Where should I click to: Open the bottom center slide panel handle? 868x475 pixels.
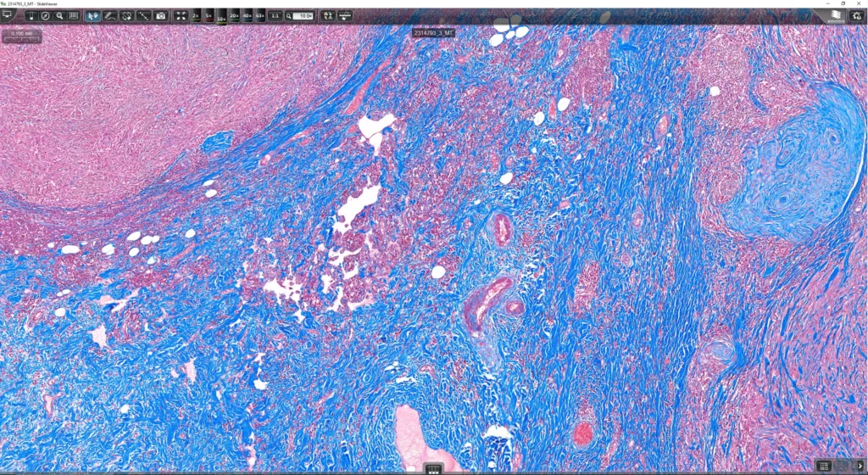coord(433,469)
